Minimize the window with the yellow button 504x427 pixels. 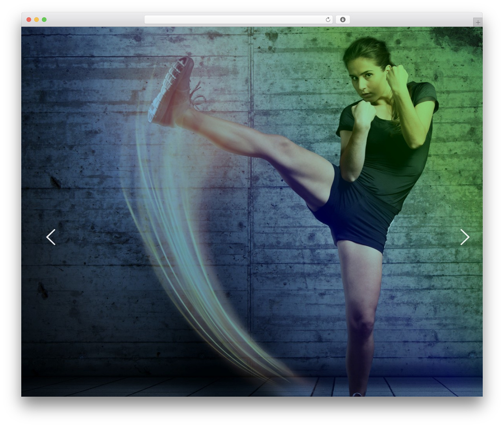click(37, 20)
